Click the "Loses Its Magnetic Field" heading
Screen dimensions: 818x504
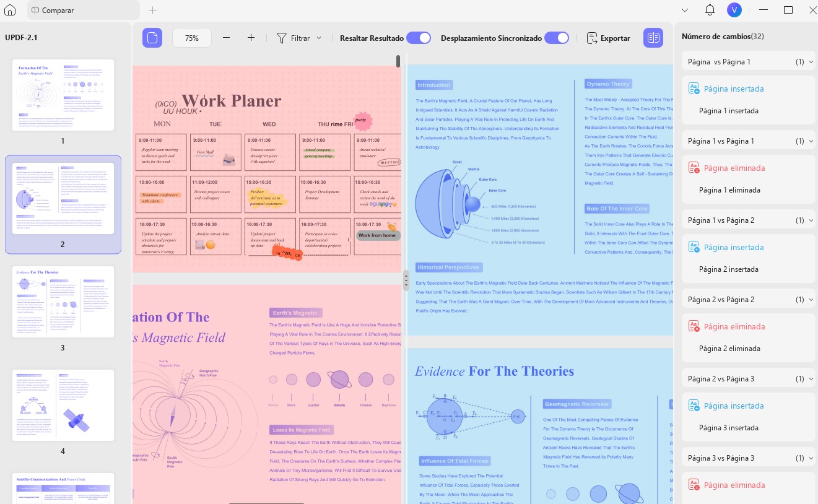click(302, 430)
